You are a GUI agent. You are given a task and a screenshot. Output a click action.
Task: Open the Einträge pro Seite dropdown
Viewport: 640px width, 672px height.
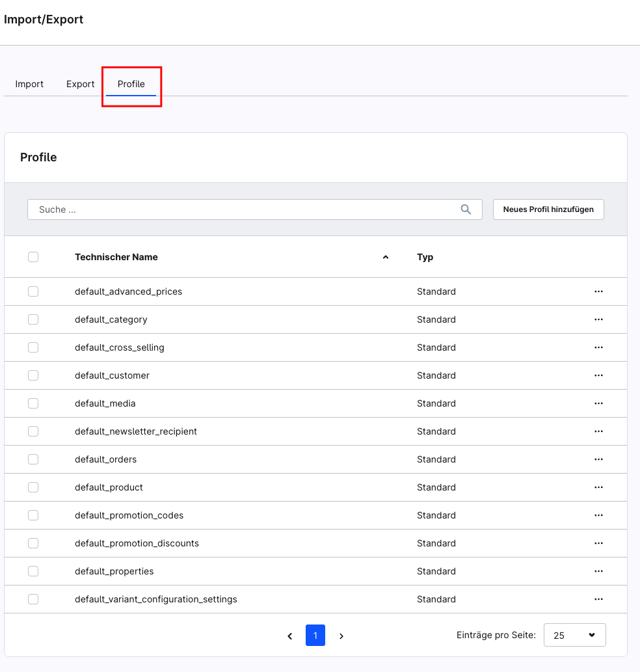coord(574,636)
